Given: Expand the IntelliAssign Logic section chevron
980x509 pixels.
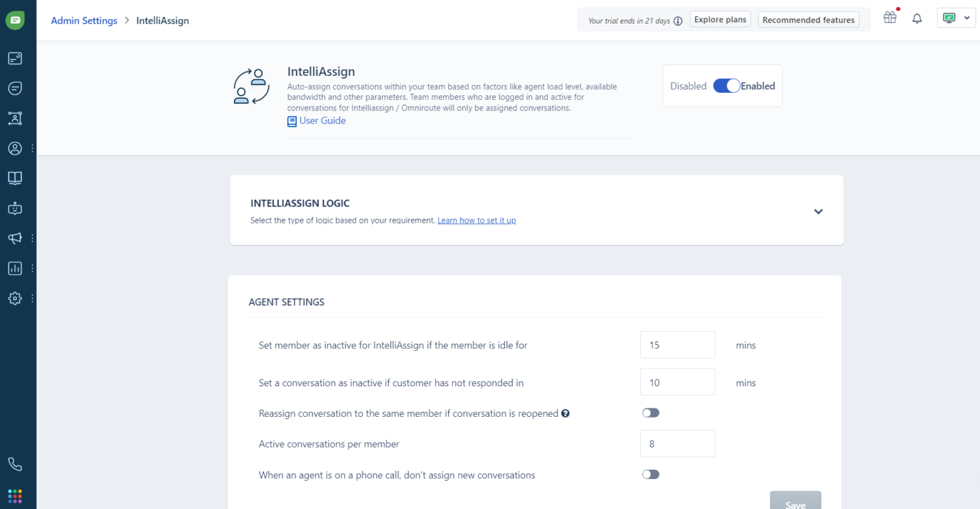Looking at the screenshot, I should pos(818,212).
